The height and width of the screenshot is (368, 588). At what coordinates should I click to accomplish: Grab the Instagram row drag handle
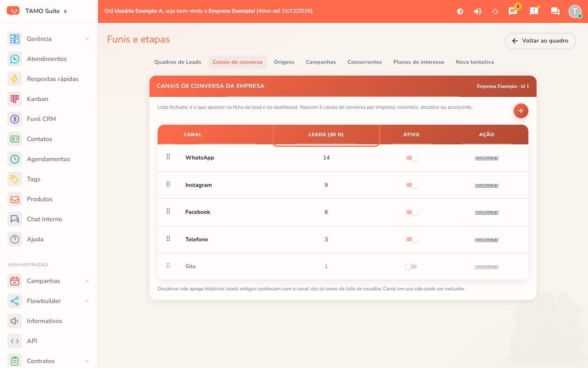[168, 184]
